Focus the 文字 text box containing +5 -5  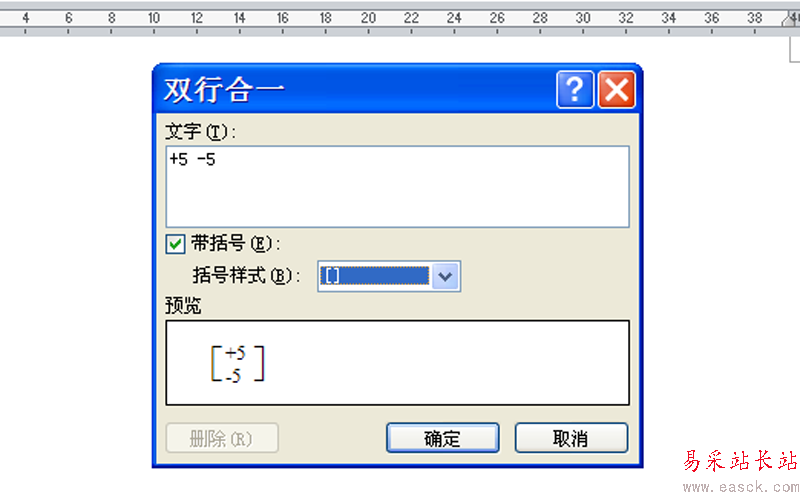click(x=397, y=187)
